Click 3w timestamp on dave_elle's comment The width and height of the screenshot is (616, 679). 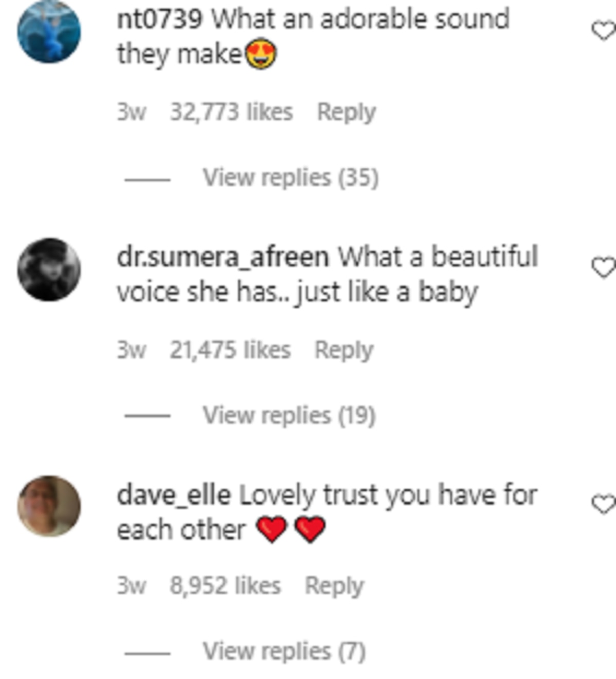tap(131, 586)
